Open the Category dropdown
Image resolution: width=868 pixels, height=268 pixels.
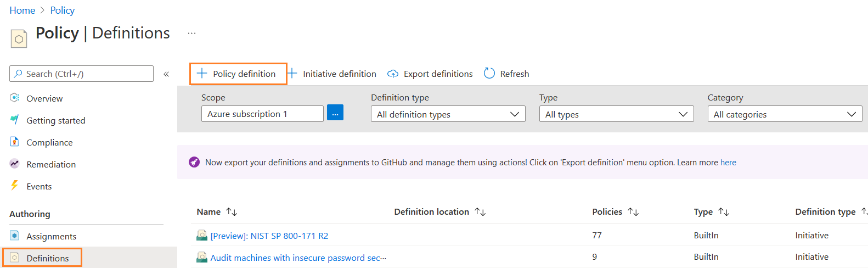point(785,114)
